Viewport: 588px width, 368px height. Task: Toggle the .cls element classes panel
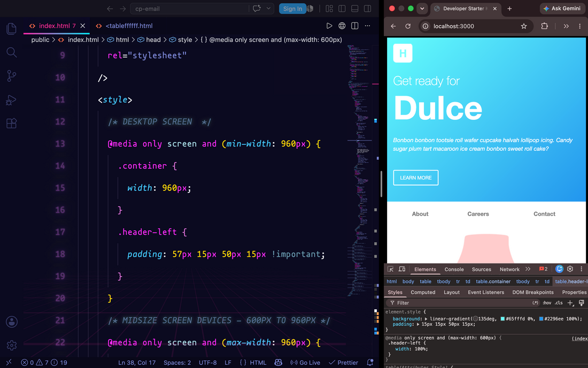pyautogui.click(x=559, y=303)
